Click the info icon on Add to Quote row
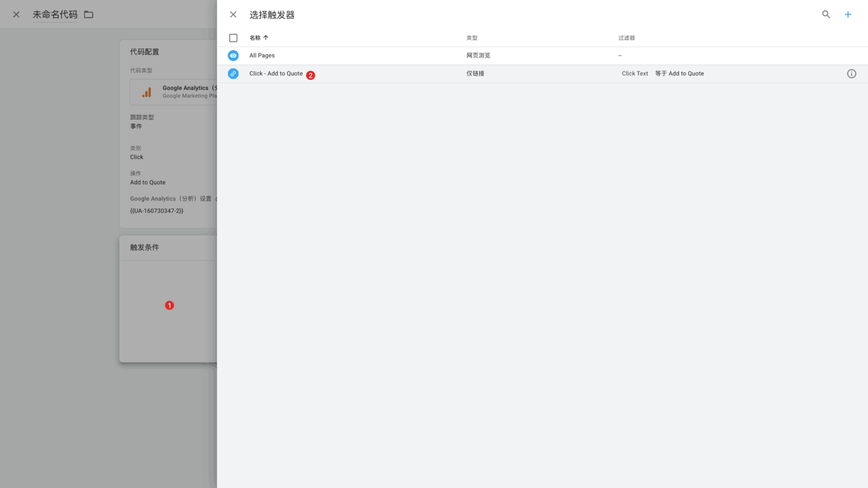Image resolution: width=868 pixels, height=488 pixels. [851, 74]
